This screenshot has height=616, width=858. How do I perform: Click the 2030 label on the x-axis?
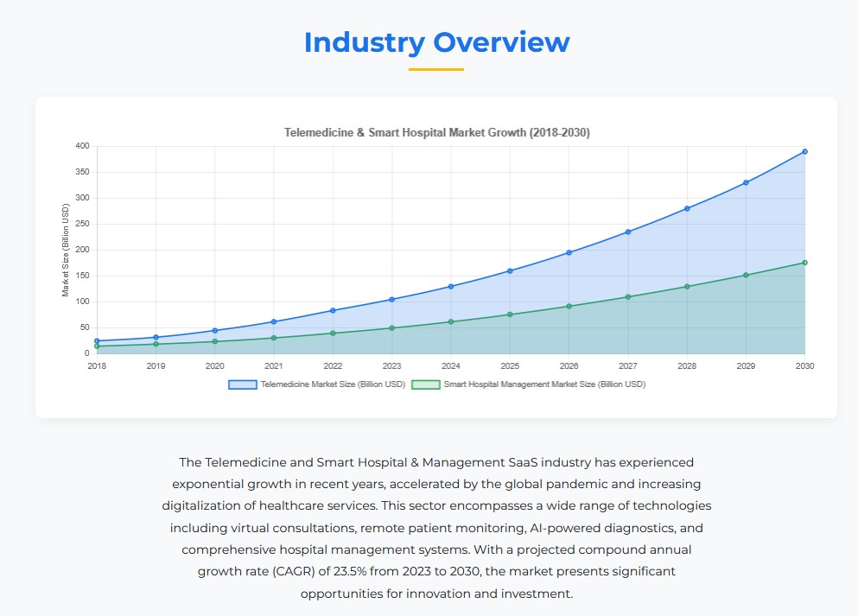point(804,366)
